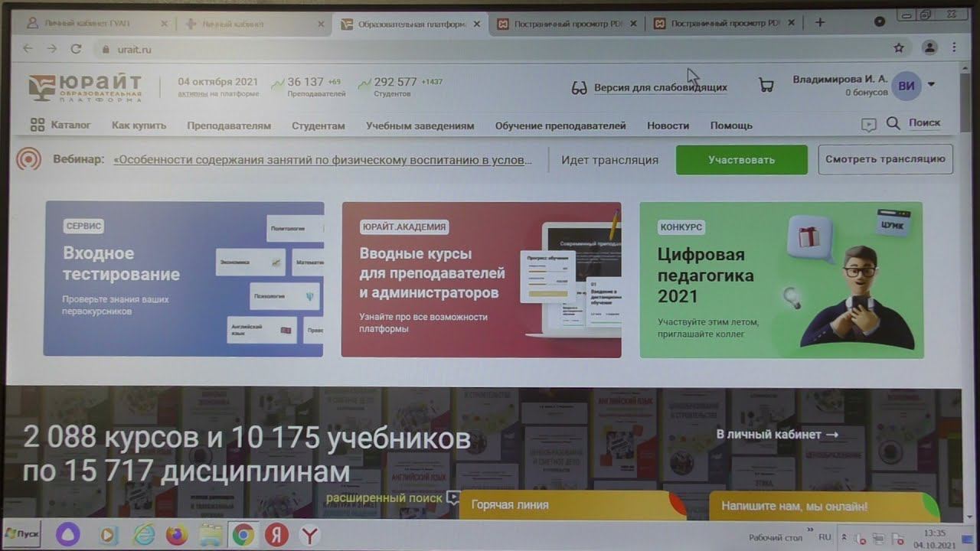This screenshot has height=551, width=980.
Task: Open the Входное тестирование banner
Action: point(184,279)
